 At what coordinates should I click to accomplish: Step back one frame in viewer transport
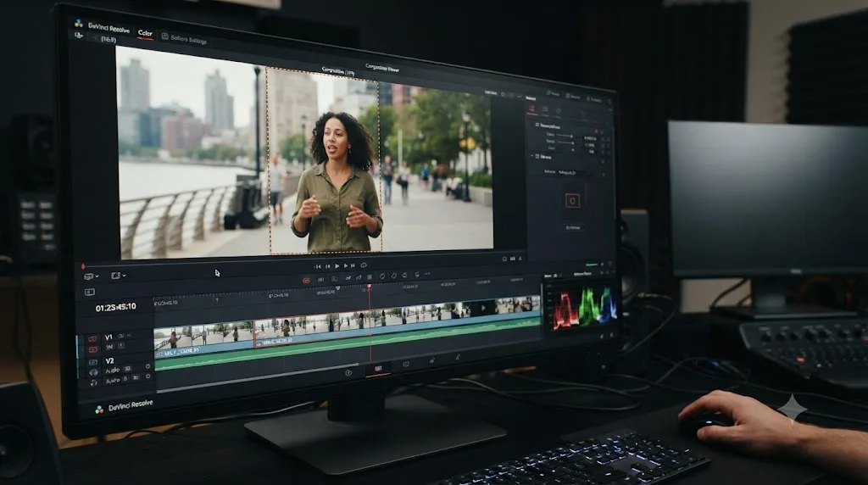(328, 266)
